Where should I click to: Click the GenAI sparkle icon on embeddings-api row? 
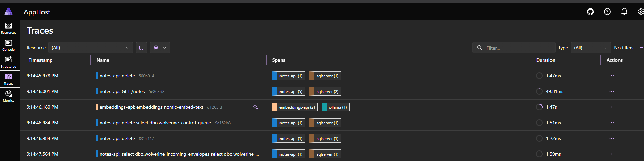(x=256, y=107)
